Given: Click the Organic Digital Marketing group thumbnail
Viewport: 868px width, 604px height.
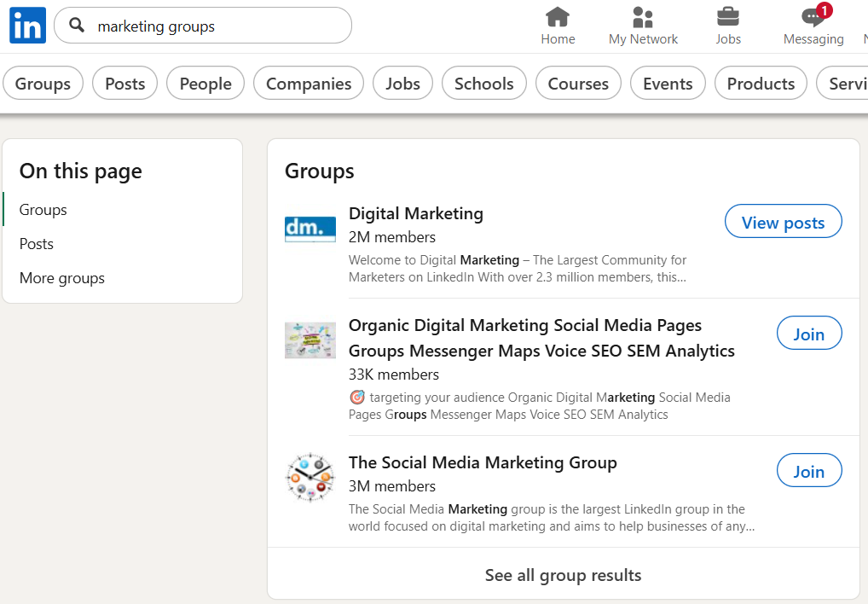Looking at the screenshot, I should (310, 340).
